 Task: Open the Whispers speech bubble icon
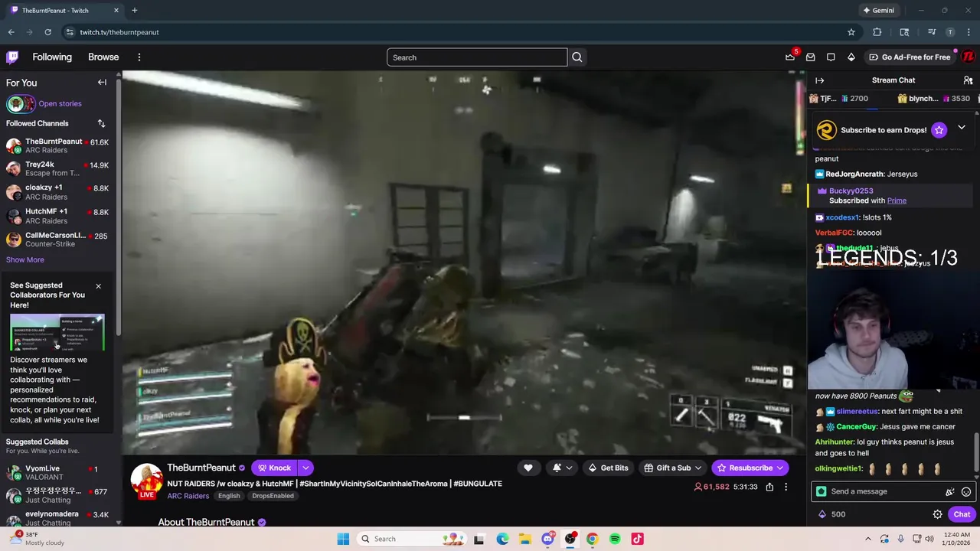pyautogui.click(x=831, y=57)
